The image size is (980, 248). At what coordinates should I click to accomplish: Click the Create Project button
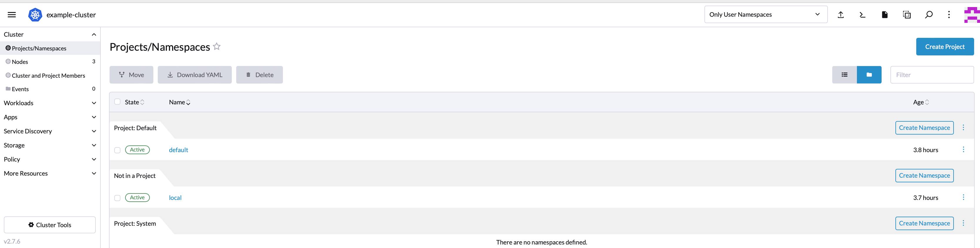(x=945, y=46)
